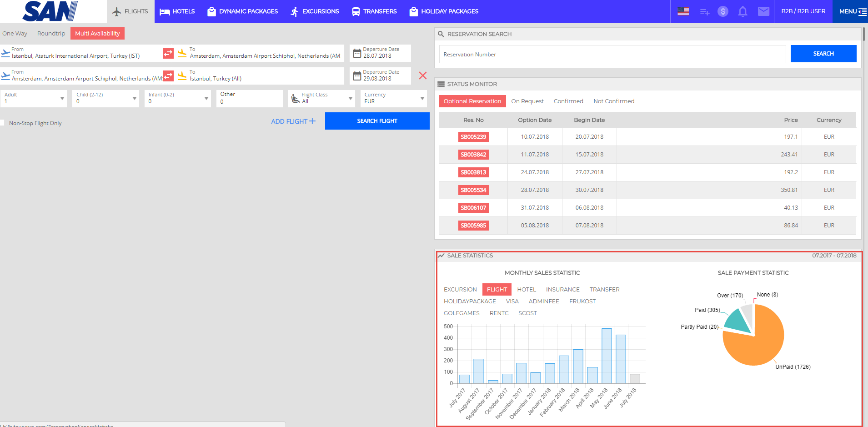Viewport: 868px width, 427px height.
Task: Enable Non-Stop Flight Only checkbox
Action: click(3, 123)
